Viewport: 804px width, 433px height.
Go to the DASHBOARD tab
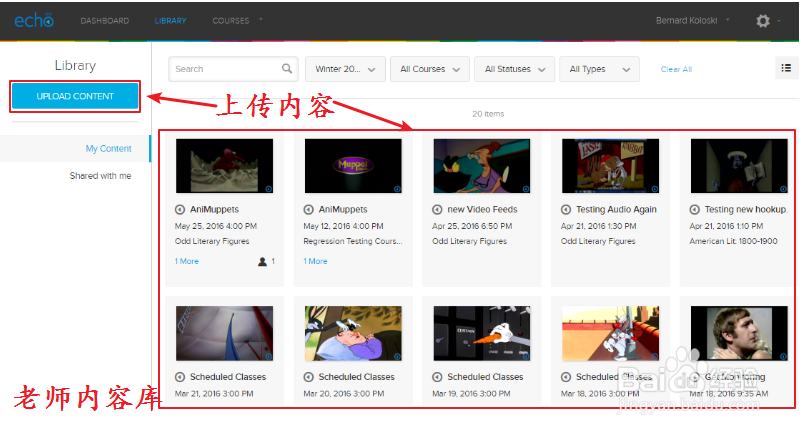(105, 21)
